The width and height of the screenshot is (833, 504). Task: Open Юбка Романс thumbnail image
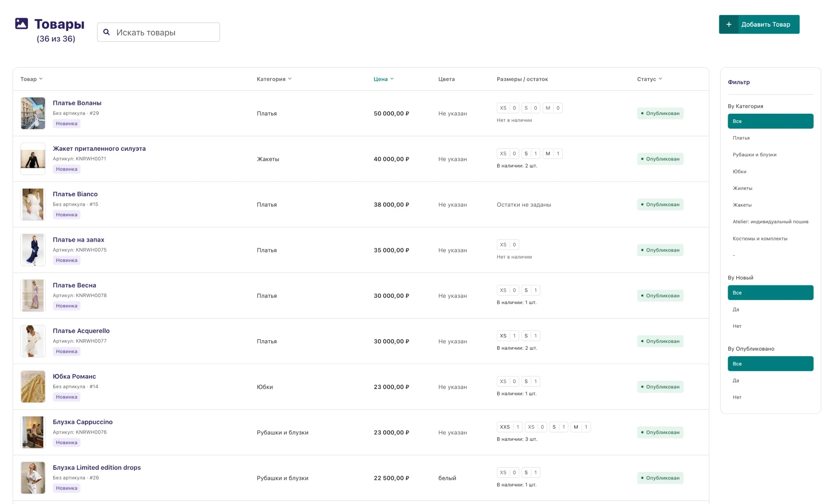33,387
